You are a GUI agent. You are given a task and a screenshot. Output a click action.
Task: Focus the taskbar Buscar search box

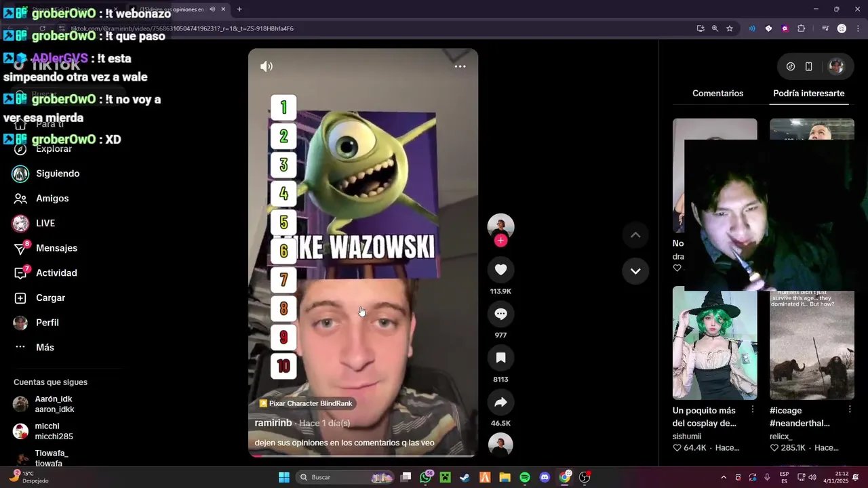click(346, 477)
